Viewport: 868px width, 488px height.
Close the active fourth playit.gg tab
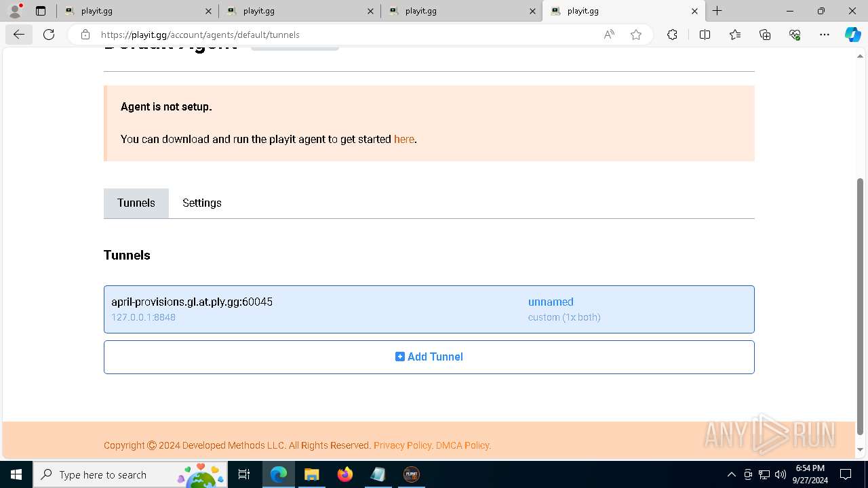pyautogui.click(x=694, y=11)
